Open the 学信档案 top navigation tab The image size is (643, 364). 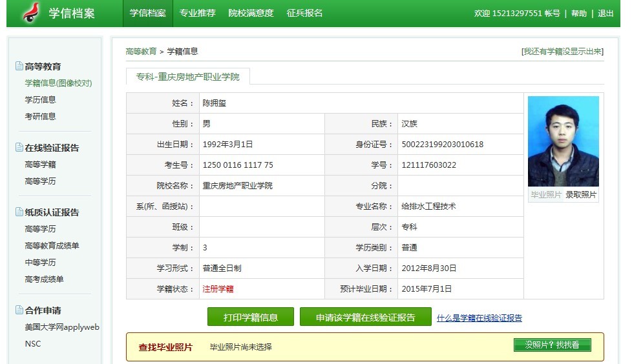coord(147,14)
